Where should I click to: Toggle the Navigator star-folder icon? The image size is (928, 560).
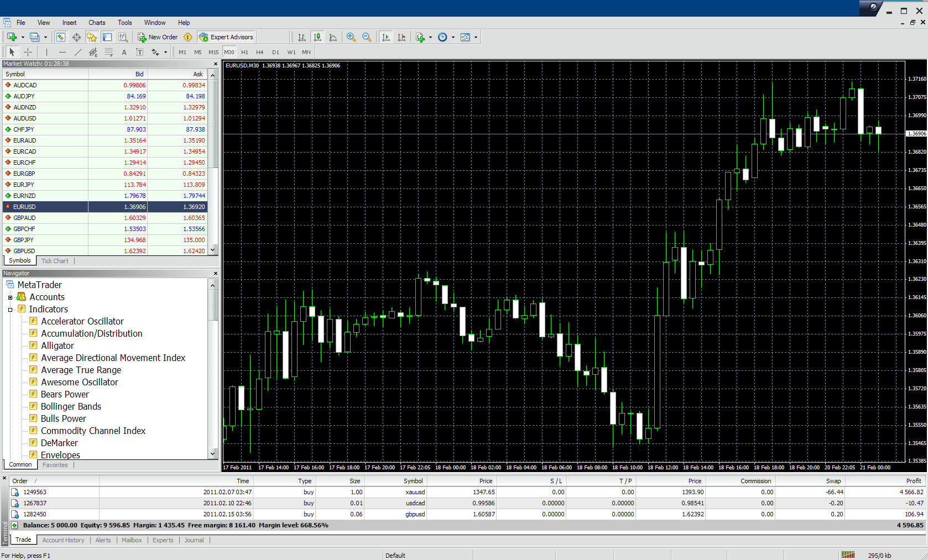pos(92,37)
